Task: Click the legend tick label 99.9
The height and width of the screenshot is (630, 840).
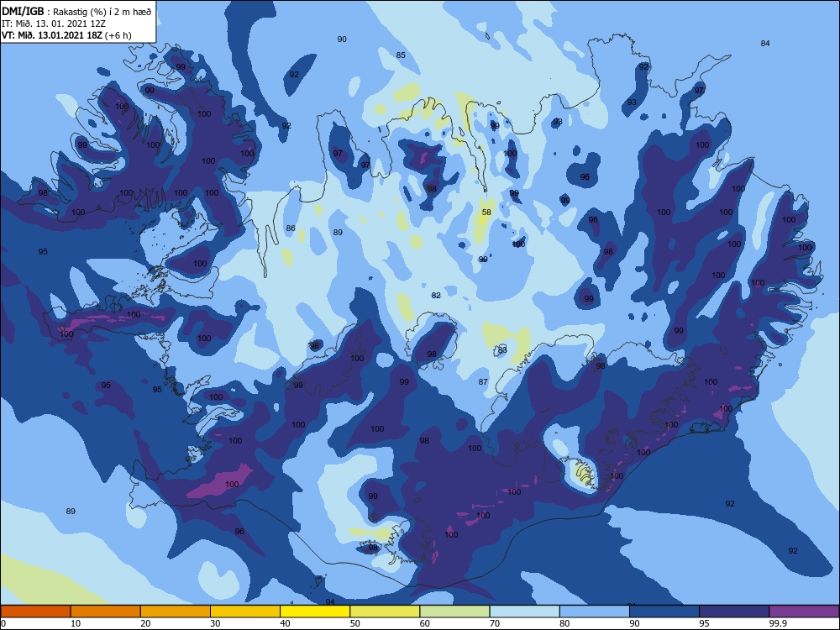Action: tap(778, 623)
